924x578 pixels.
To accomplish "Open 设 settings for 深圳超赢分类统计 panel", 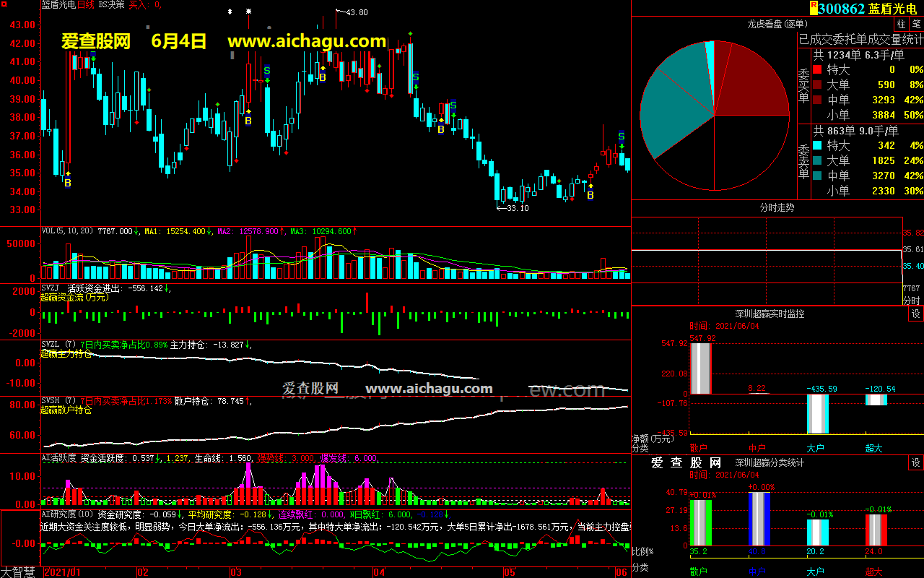I will (x=916, y=463).
